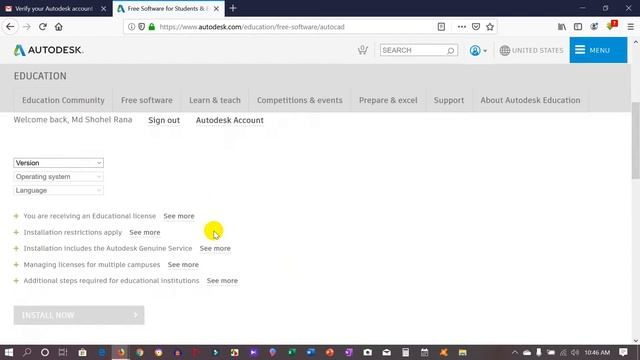Image resolution: width=640 pixels, height=360 pixels.
Task: Reload the page using the refresh icon
Action: pyautogui.click(x=42, y=27)
